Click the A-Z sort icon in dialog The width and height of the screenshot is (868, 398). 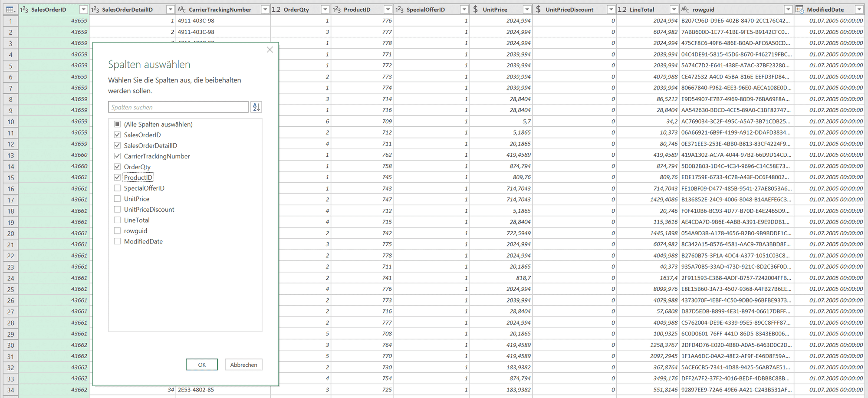(256, 107)
